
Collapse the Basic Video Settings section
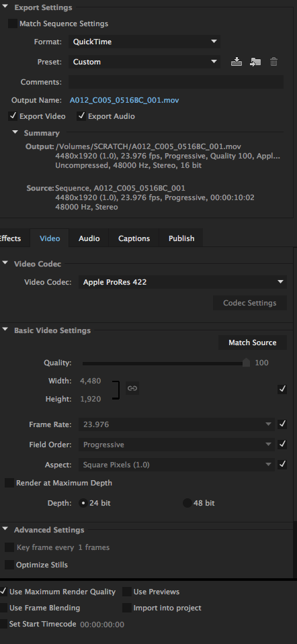[x=5, y=330]
